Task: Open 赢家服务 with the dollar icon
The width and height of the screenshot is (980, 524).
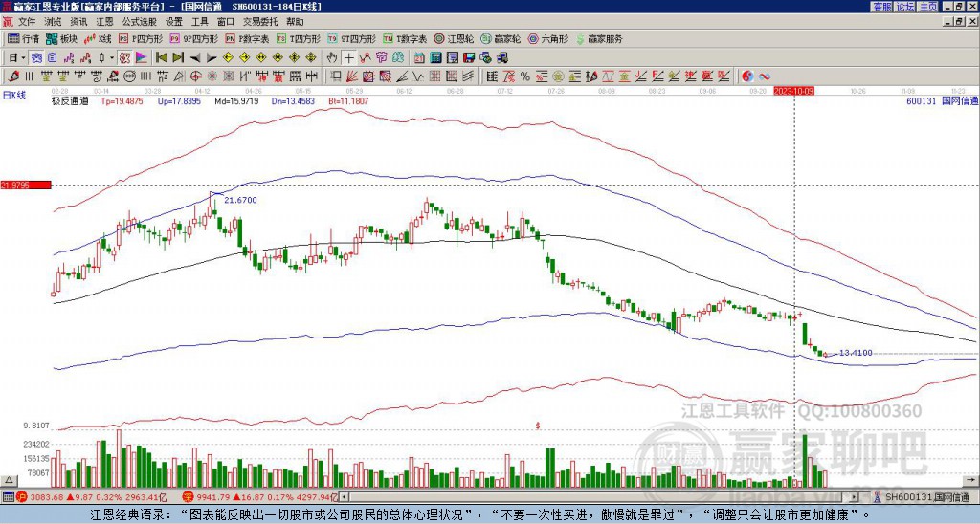Action: (599, 38)
